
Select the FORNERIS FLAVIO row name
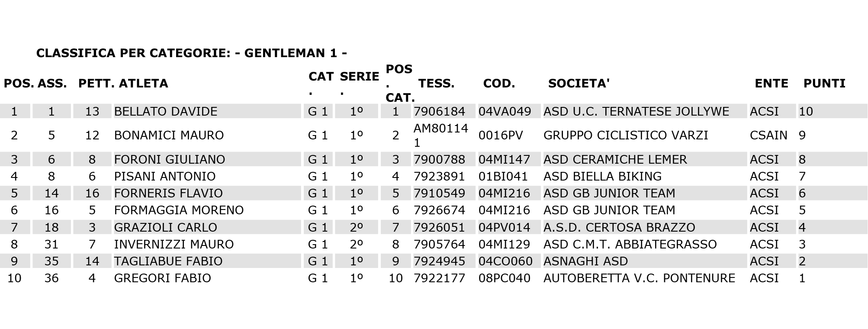pyautogui.click(x=168, y=193)
